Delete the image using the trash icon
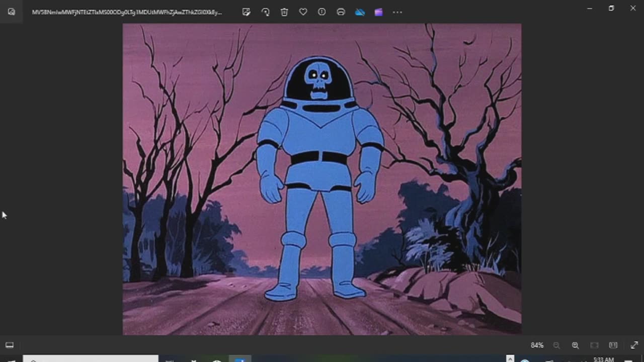 284,12
